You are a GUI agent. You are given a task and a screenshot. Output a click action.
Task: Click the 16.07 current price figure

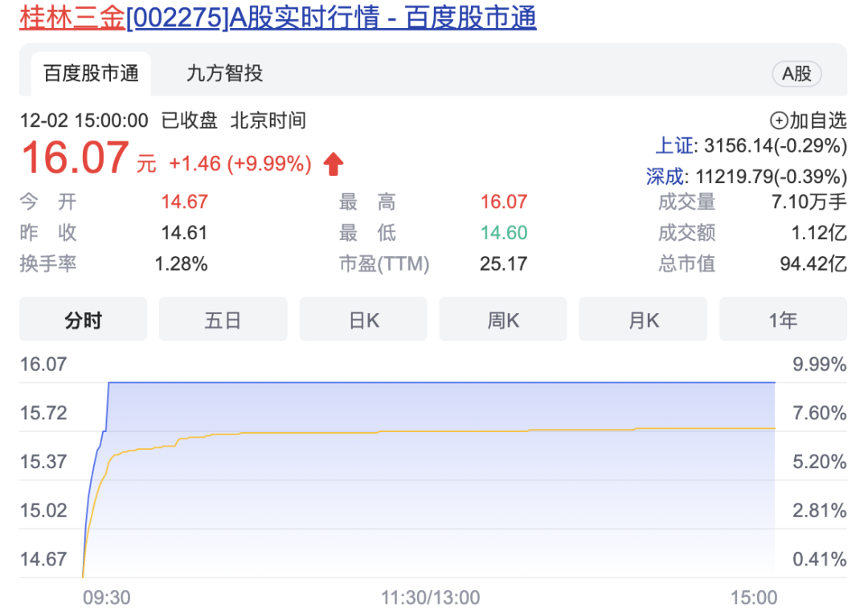pyautogui.click(x=75, y=158)
